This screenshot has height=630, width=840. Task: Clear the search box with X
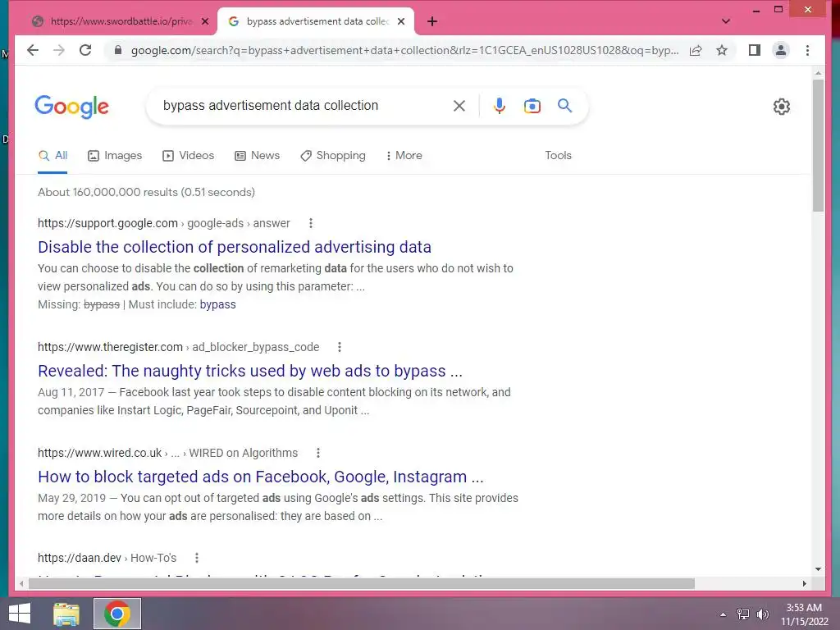tap(459, 106)
